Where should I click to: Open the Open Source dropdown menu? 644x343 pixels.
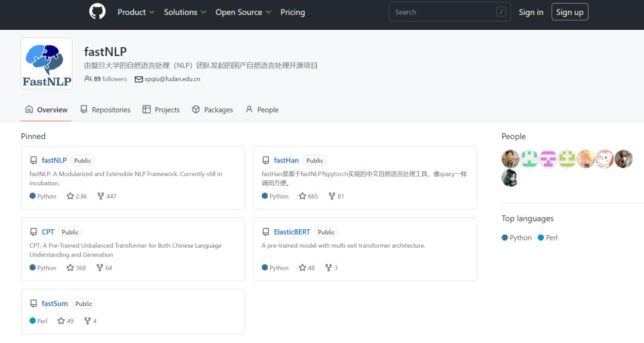pyautogui.click(x=243, y=12)
